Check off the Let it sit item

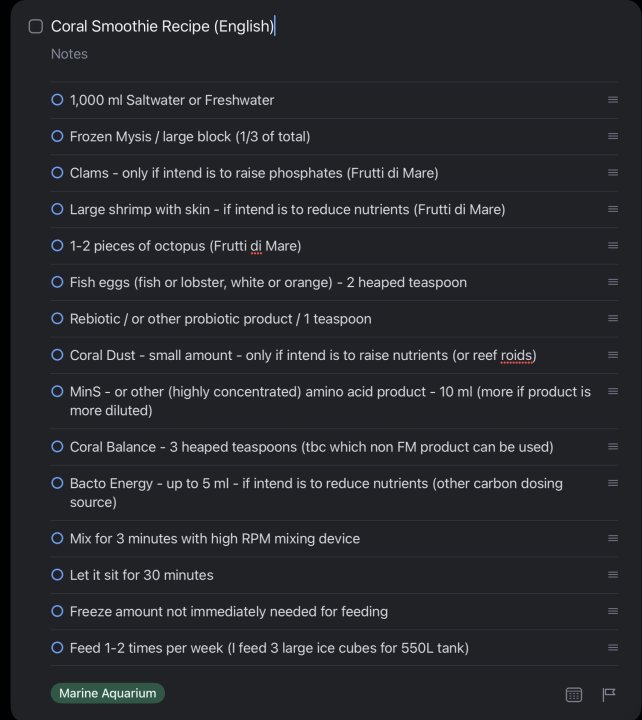pos(57,575)
